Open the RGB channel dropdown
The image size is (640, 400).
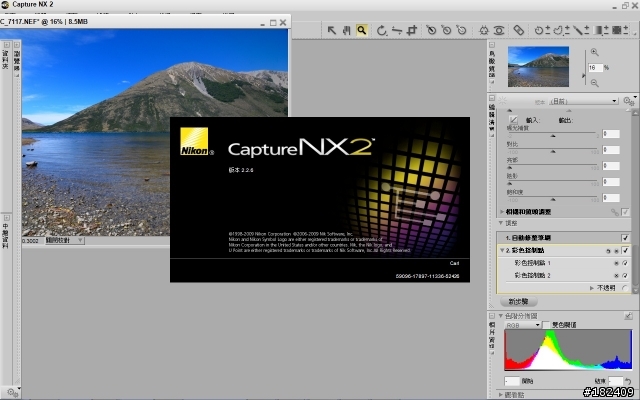[522, 325]
